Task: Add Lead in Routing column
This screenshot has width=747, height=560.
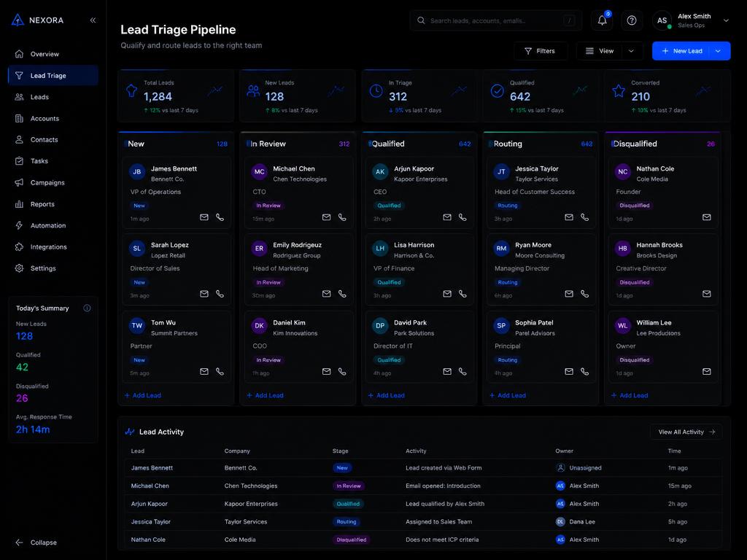Action: click(508, 395)
